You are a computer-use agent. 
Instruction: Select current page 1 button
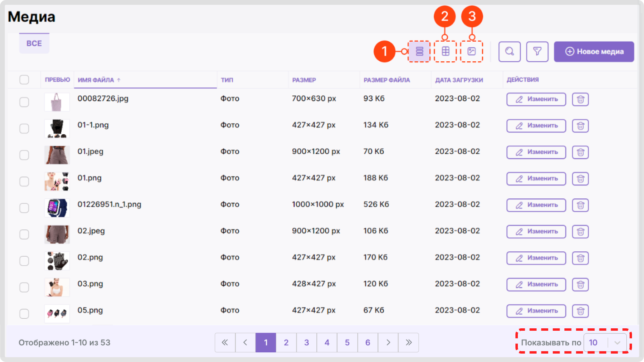point(266,342)
